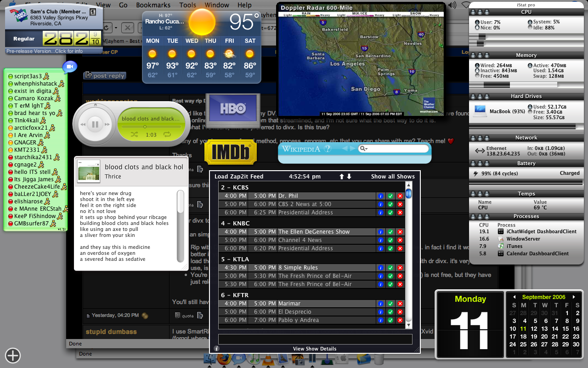Screen dimensions: 588x368
Task: Open the View menu
Action: point(103,5)
